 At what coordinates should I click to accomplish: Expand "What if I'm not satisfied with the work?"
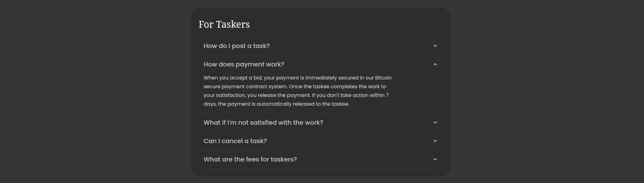pos(263,123)
